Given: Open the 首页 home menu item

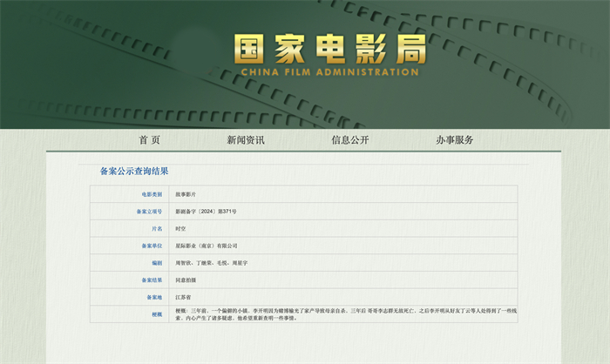Looking at the screenshot, I should click(149, 140).
